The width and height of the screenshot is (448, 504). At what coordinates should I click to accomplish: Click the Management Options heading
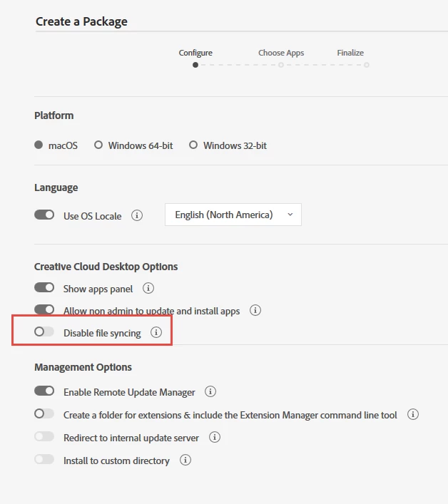tap(83, 367)
